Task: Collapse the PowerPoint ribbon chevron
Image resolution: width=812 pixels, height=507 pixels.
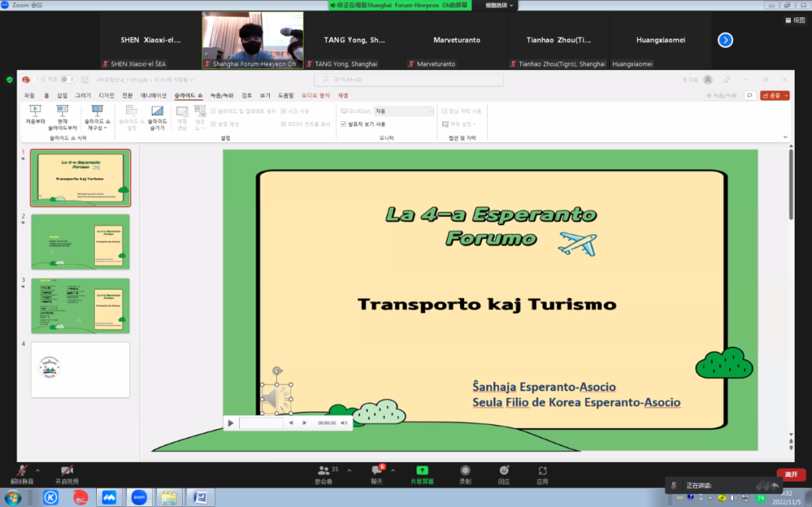Action: 785,137
